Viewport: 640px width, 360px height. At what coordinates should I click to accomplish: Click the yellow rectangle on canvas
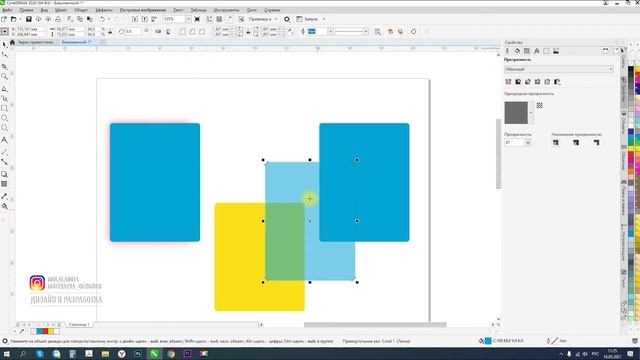tap(240, 257)
